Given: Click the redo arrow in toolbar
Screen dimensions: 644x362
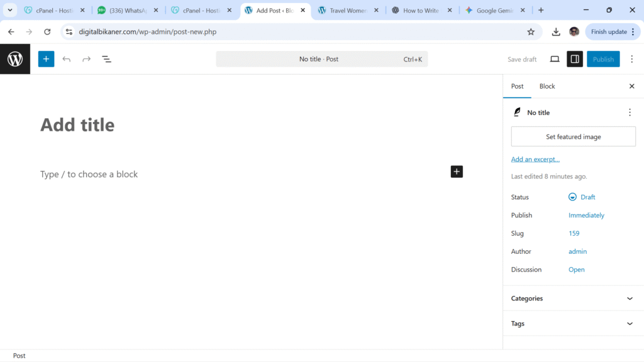Looking at the screenshot, I should [87, 59].
